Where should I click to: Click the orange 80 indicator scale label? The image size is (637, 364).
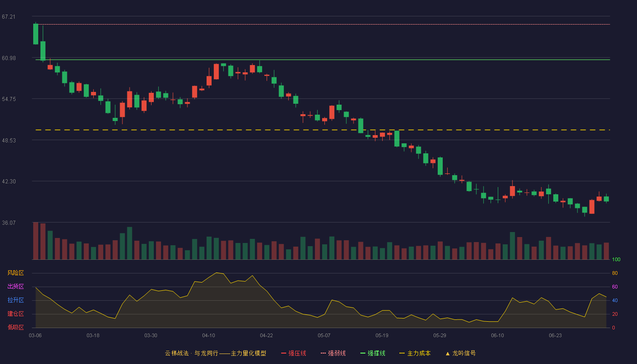click(615, 273)
